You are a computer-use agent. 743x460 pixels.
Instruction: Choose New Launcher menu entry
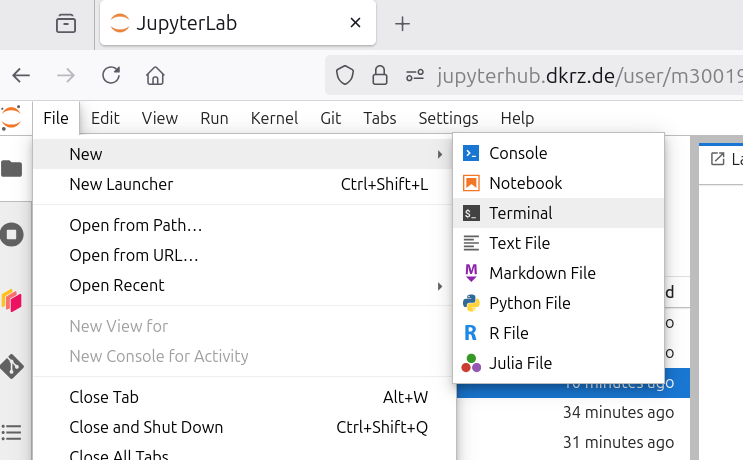pyautogui.click(x=243, y=184)
